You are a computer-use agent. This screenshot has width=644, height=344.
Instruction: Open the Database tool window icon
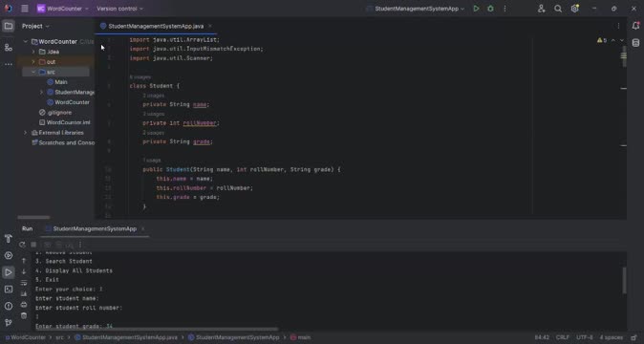635,43
